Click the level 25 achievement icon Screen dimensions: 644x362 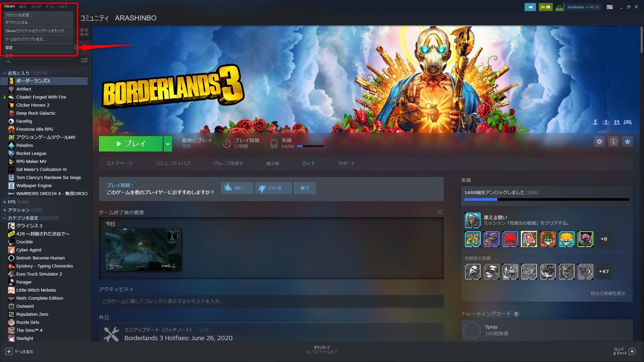(472, 239)
